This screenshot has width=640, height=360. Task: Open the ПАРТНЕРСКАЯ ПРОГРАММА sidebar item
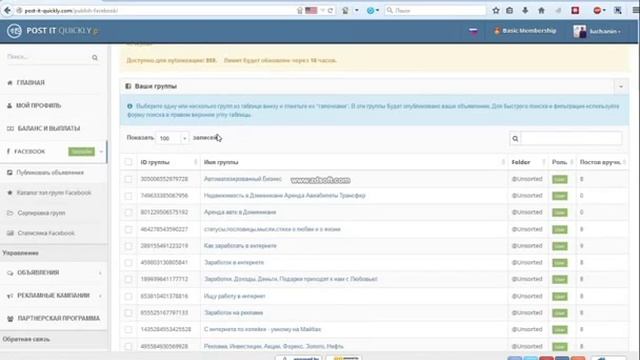tap(53, 318)
